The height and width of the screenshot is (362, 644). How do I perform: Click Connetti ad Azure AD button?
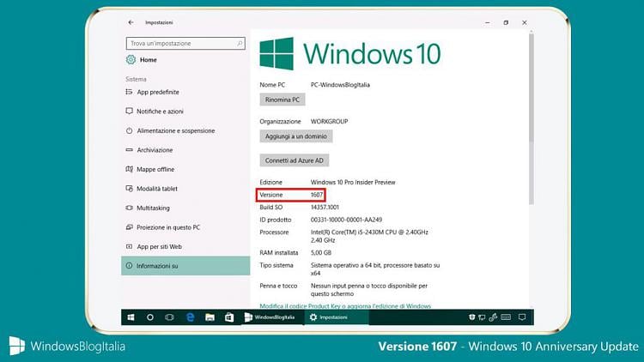[x=294, y=160]
